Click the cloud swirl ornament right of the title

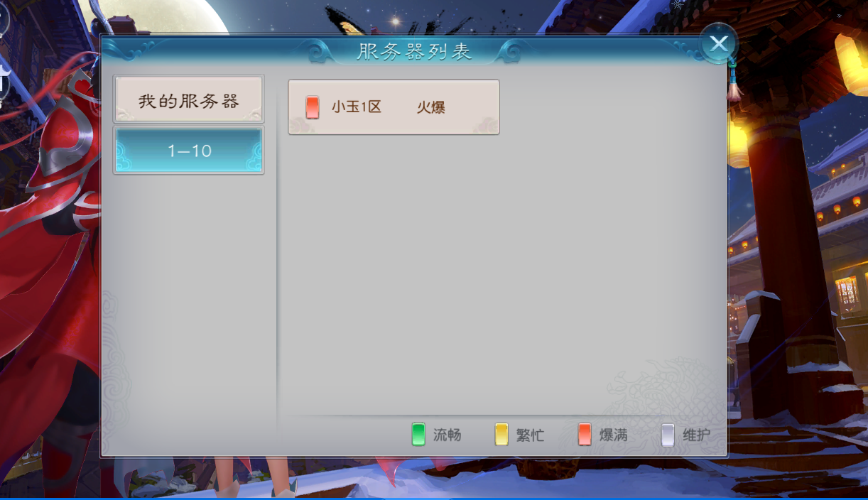point(509,51)
